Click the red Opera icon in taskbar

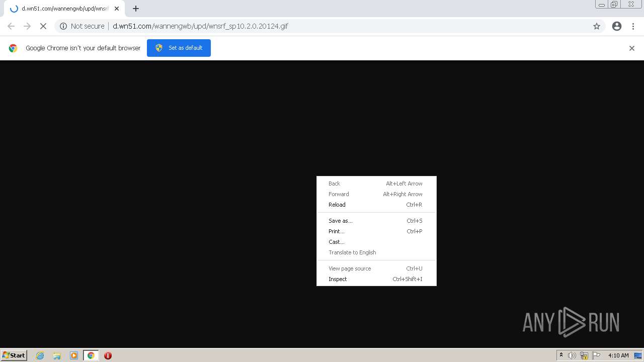pos(108,355)
